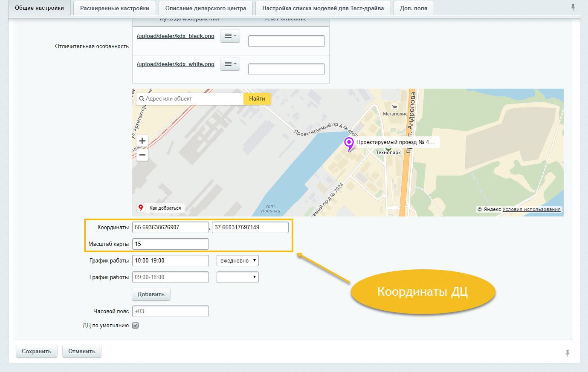The image size is (588, 372).
Task: Click the pin icon at bottom right
Action: [x=568, y=353]
